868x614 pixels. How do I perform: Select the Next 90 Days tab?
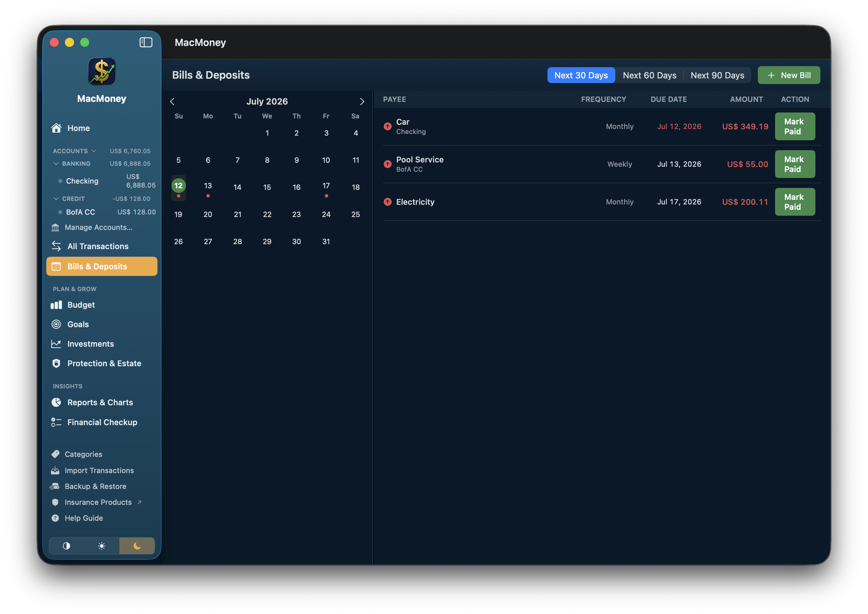point(717,75)
